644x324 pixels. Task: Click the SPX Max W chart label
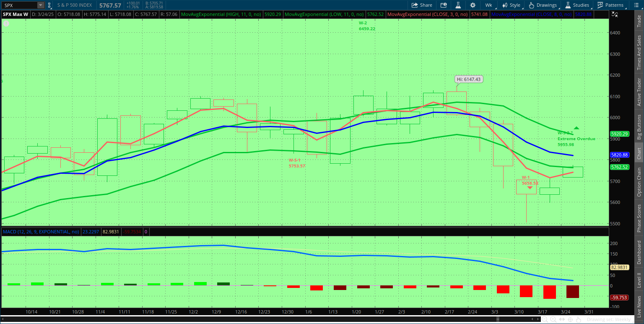tap(15, 14)
